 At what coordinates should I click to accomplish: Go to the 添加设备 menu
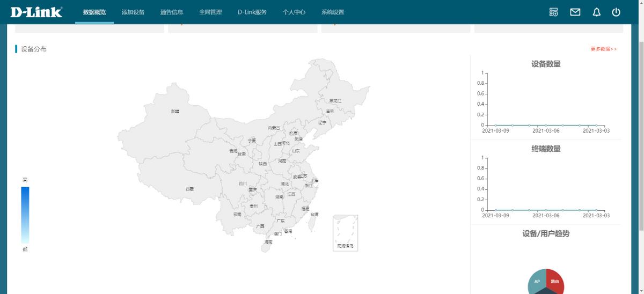[133, 12]
